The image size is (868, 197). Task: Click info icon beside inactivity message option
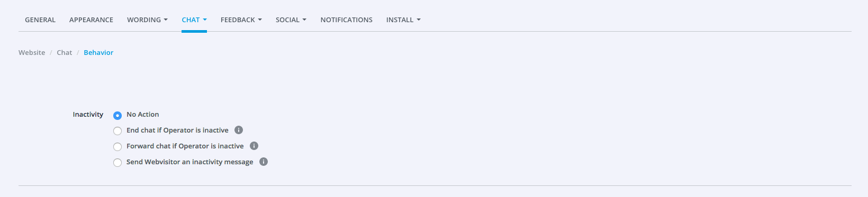click(264, 162)
